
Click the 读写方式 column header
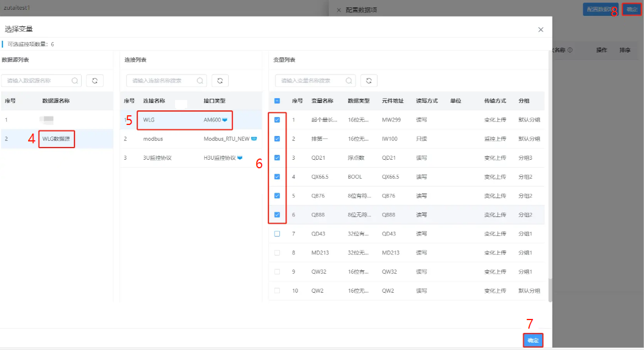[x=427, y=101]
